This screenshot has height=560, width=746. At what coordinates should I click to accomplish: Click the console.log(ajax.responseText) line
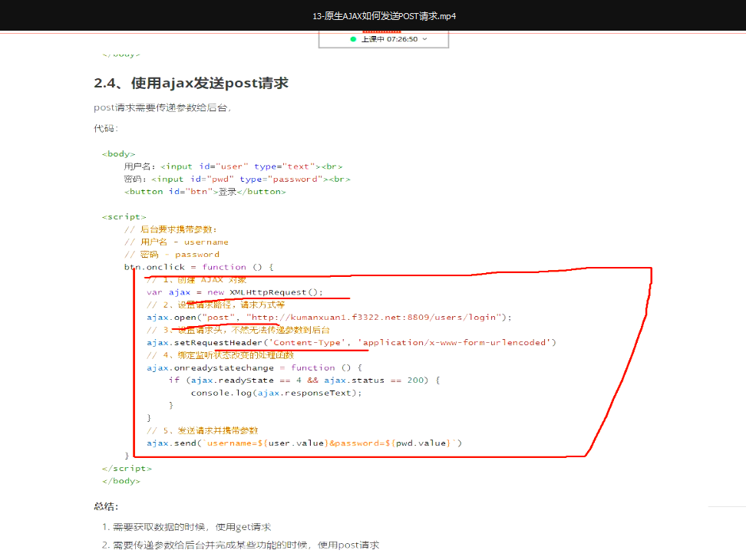(x=276, y=393)
